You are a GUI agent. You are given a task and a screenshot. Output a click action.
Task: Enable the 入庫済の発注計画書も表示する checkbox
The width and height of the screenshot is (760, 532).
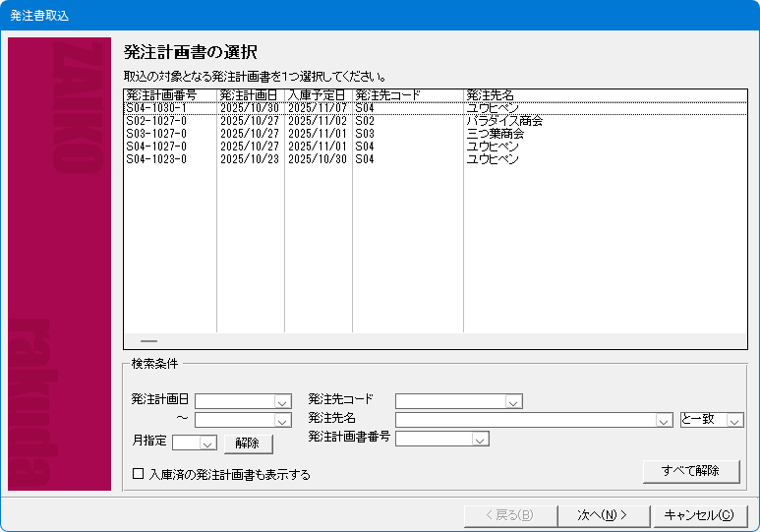click(139, 474)
